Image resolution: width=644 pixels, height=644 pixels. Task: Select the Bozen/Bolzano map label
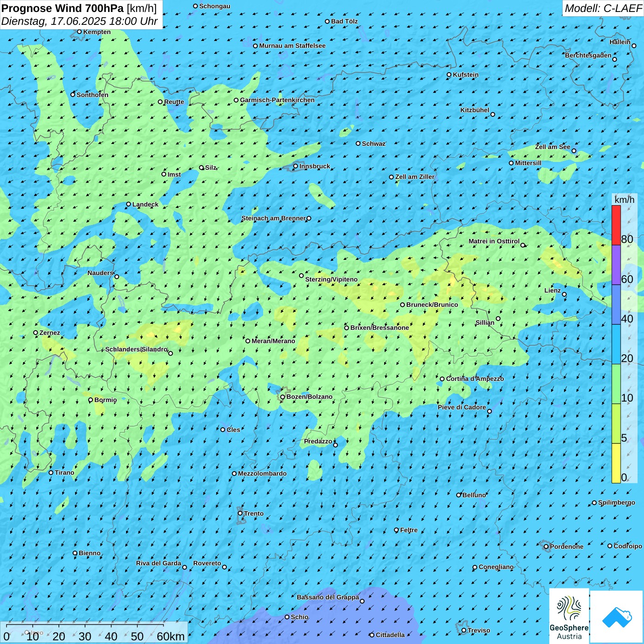(309, 397)
